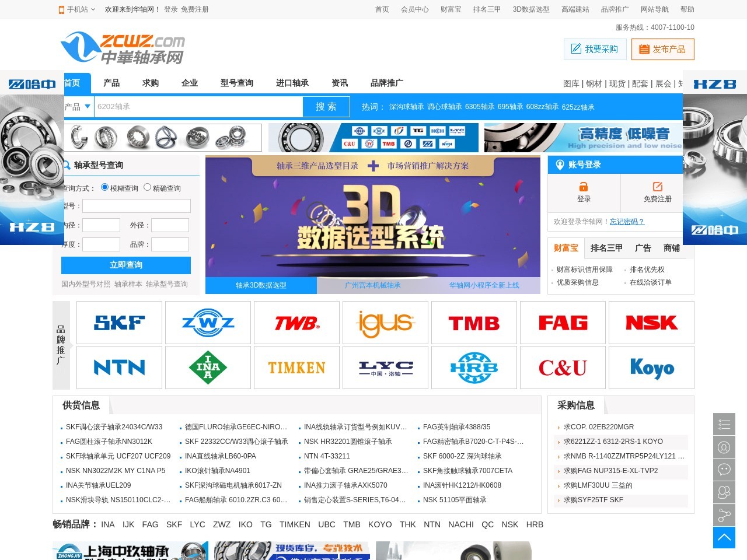Click the hot search link 深沟球轴承
Image resolution: width=747 pixels, height=560 pixels.
(x=407, y=107)
